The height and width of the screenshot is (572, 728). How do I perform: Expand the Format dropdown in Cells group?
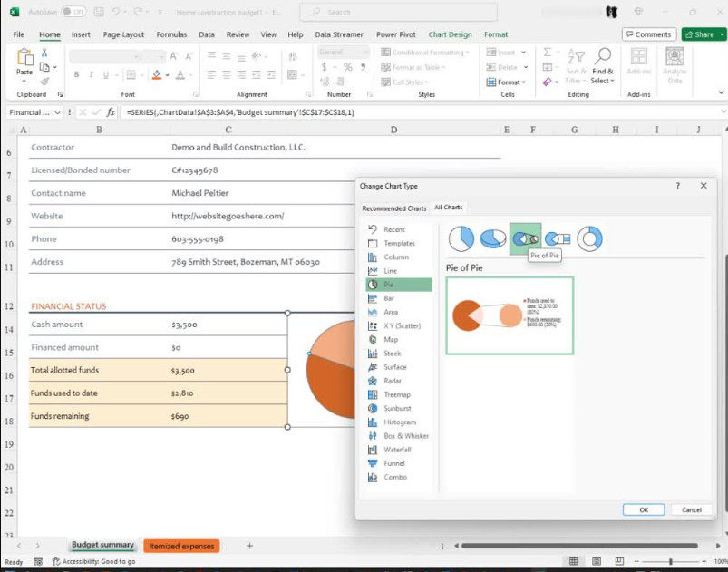point(506,82)
